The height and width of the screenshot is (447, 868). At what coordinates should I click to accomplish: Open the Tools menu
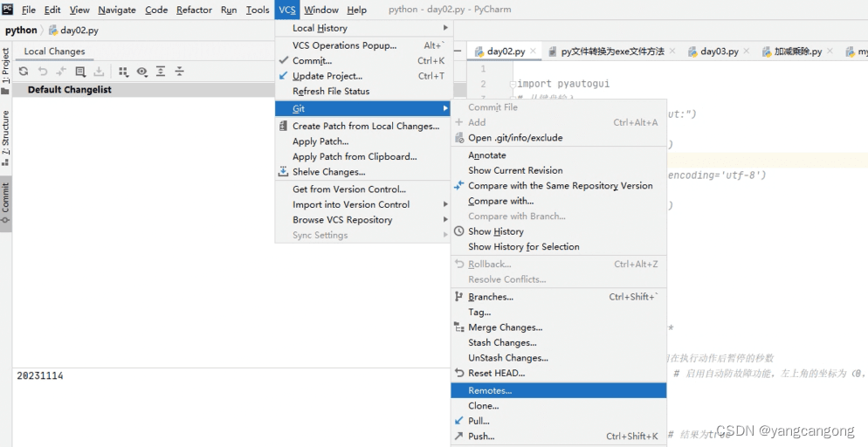258,10
